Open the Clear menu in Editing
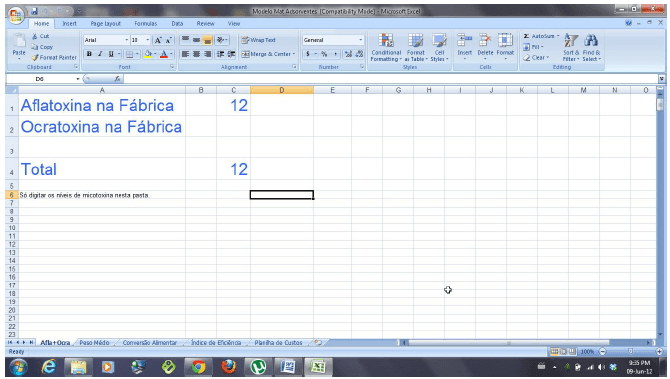This screenshot has height=379, width=670. pyautogui.click(x=536, y=58)
